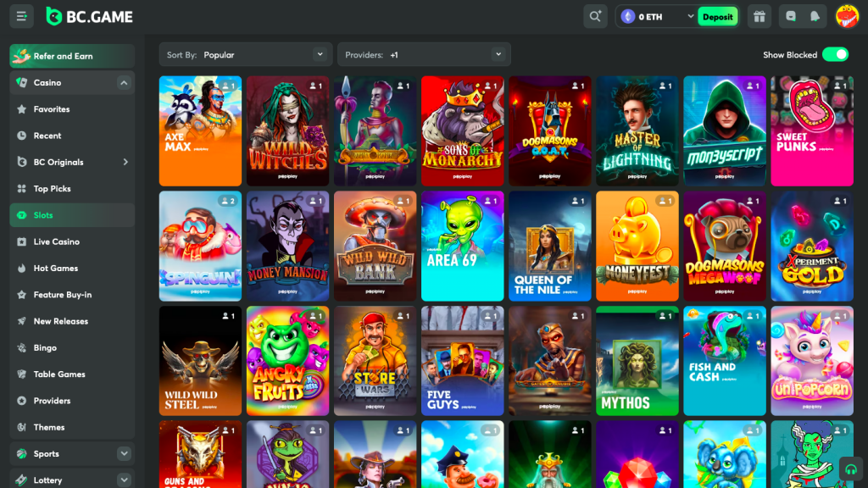Open the Feature Buy-in link
Screen dimensions: 868x488
click(x=72, y=295)
